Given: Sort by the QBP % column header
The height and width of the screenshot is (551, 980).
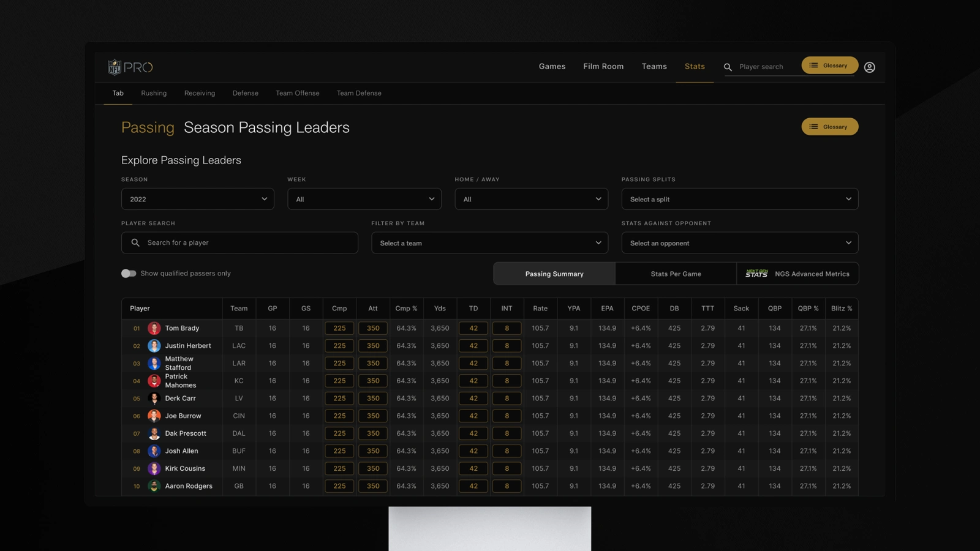Looking at the screenshot, I should pos(808,309).
